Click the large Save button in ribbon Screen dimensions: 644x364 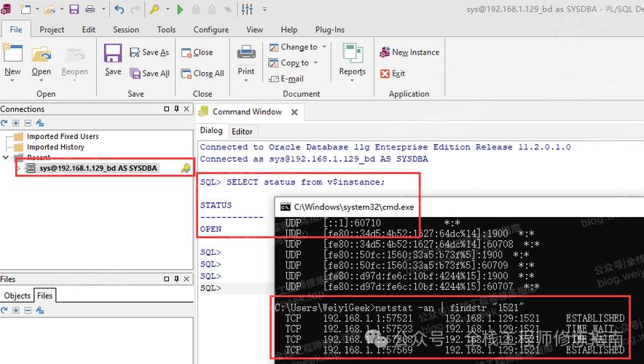click(113, 60)
